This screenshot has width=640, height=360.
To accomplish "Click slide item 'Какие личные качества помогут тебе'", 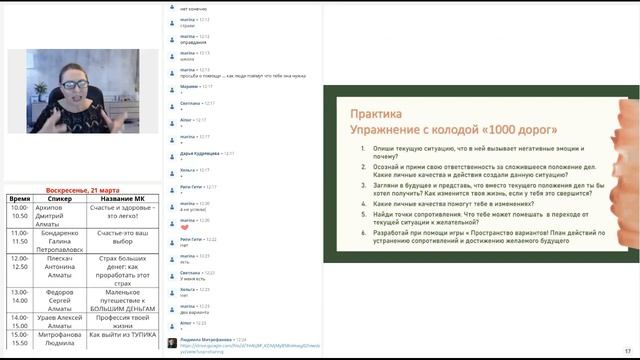I will click(453, 204).
